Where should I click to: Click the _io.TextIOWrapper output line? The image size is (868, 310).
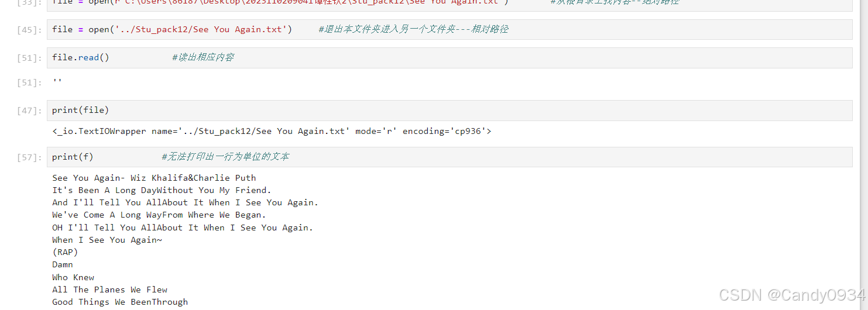click(272, 131)
